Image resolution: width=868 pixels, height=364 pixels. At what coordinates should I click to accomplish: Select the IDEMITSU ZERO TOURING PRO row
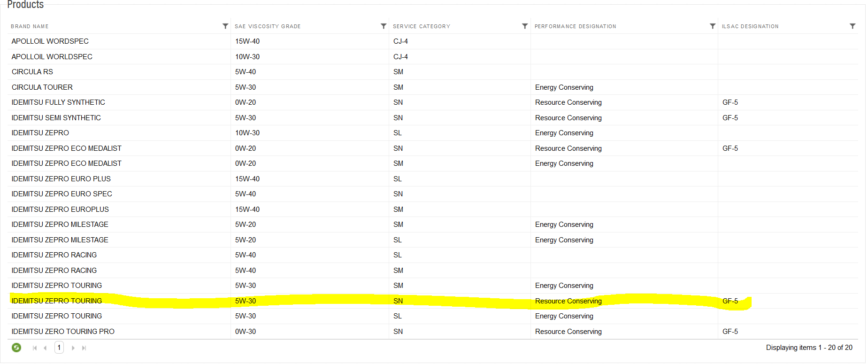click(63, 332)
